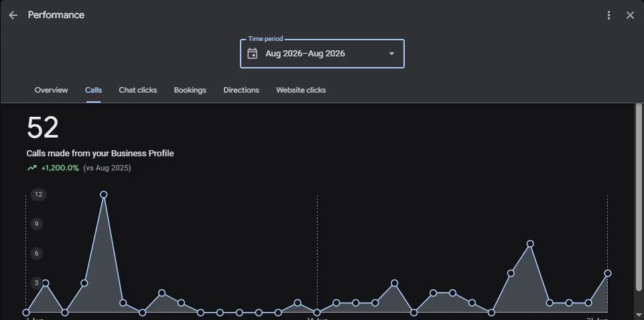Switch to the Bookings tab

click(x=190, y=90)
